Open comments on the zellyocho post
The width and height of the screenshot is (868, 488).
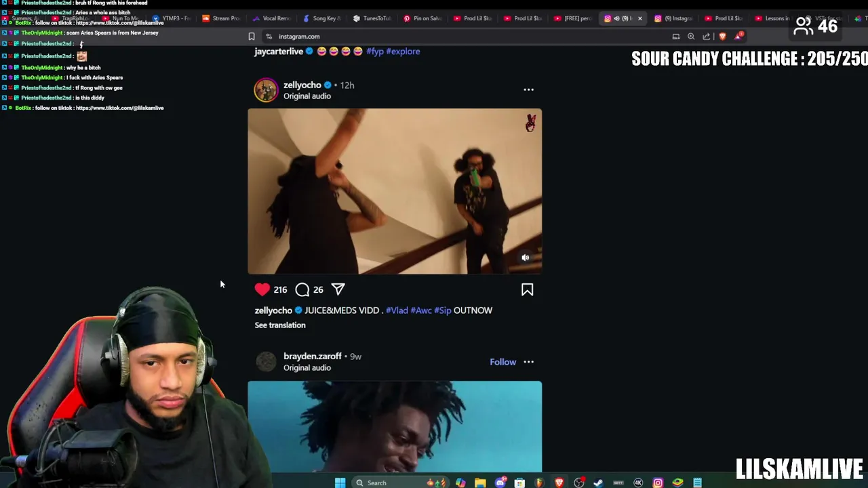tap(302, 289)
